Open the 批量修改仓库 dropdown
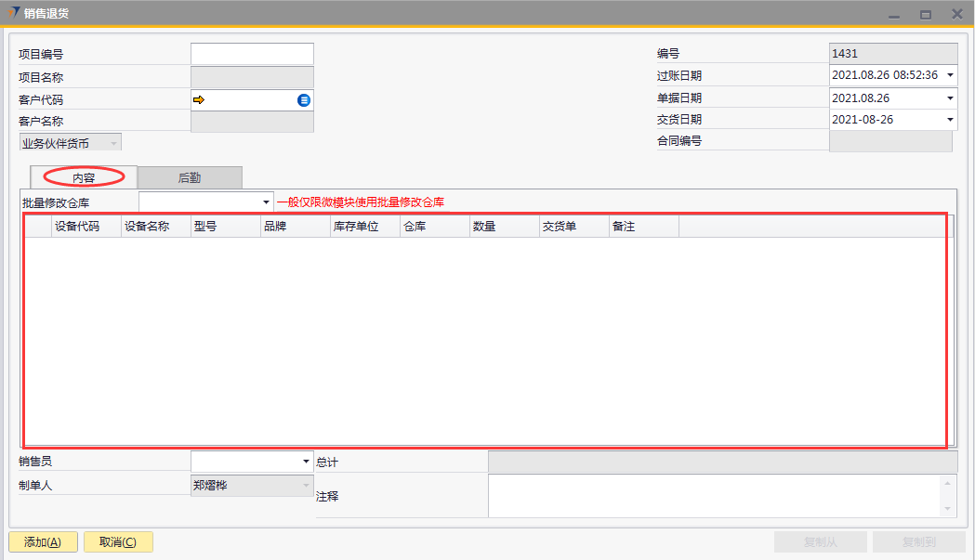The width and height of the screenshot is (975, 560). click(266, 202)
